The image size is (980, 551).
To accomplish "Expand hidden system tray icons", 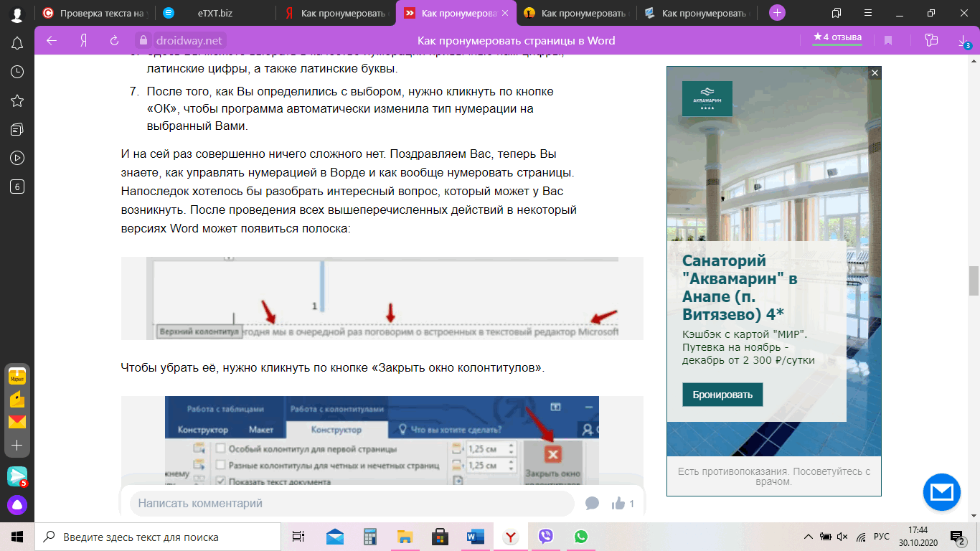I will tap(808, 537).
